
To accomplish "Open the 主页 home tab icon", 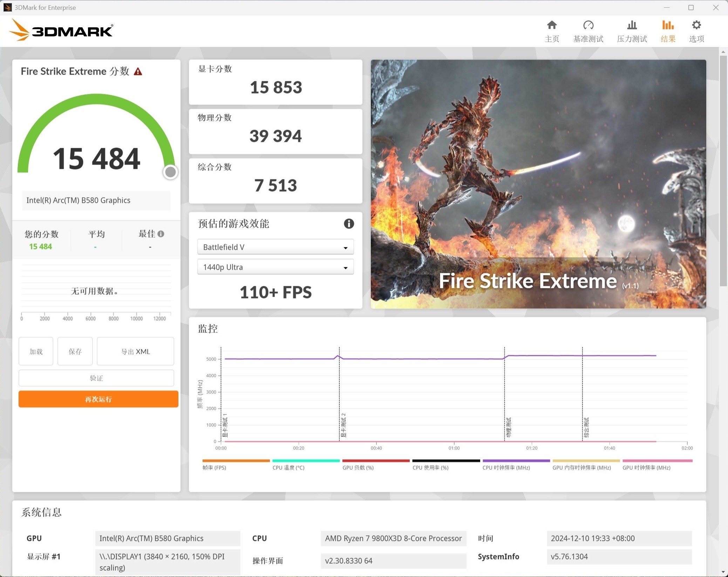I will click(552, 25).
